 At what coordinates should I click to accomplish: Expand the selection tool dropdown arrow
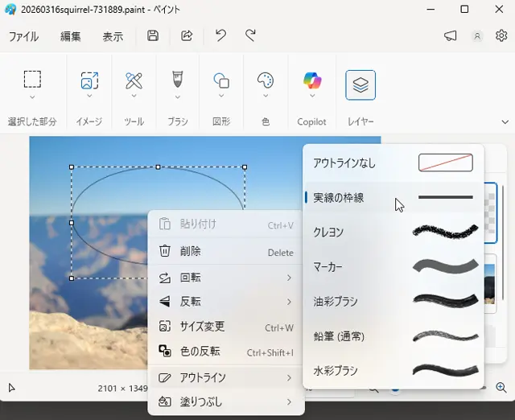32,97
